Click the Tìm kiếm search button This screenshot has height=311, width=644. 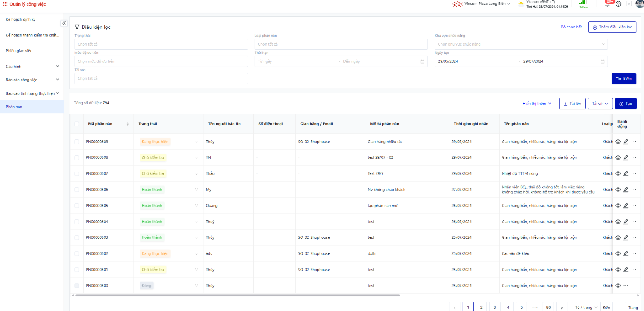pos(623,79)
